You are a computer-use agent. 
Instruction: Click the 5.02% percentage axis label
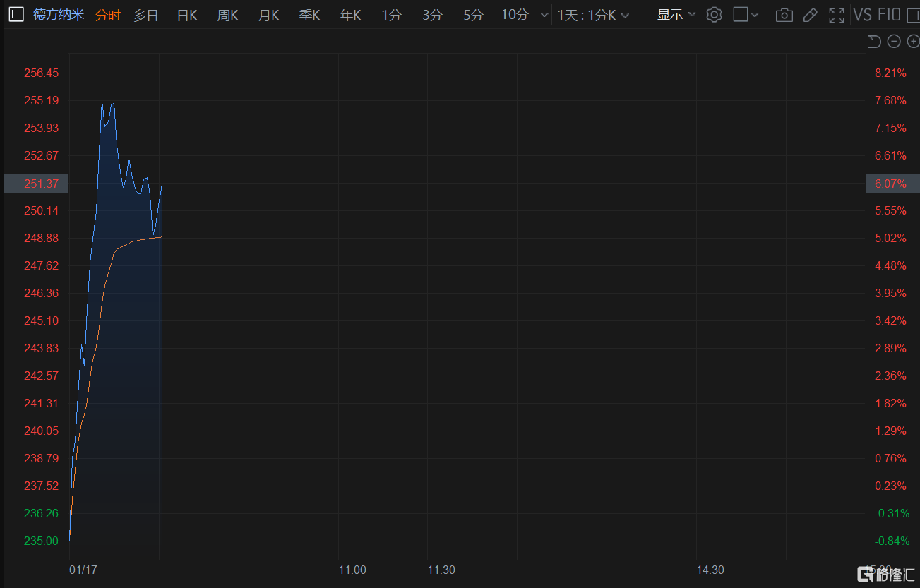pyautogui.click(x=890, y=238)
